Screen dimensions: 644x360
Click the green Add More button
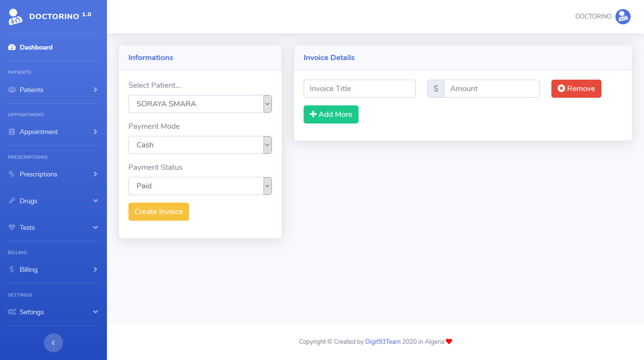click(331, 114)
